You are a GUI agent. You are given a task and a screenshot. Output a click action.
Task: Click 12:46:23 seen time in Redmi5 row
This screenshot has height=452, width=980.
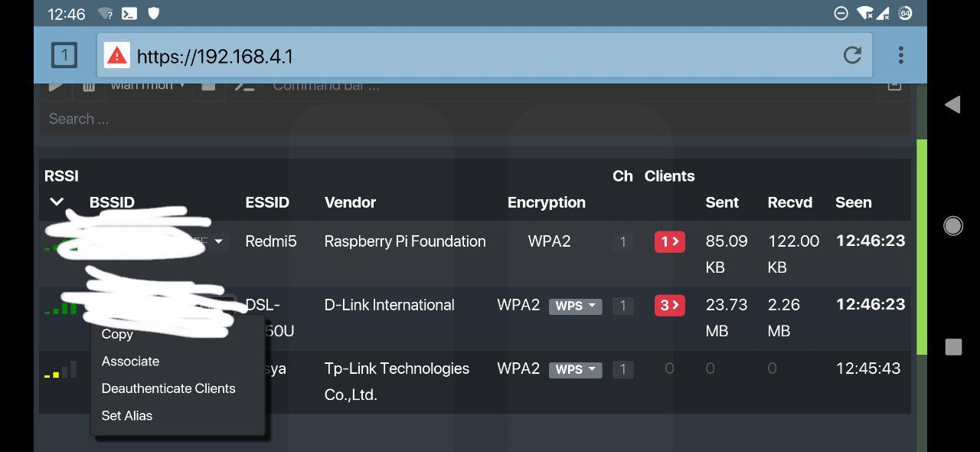871,241
